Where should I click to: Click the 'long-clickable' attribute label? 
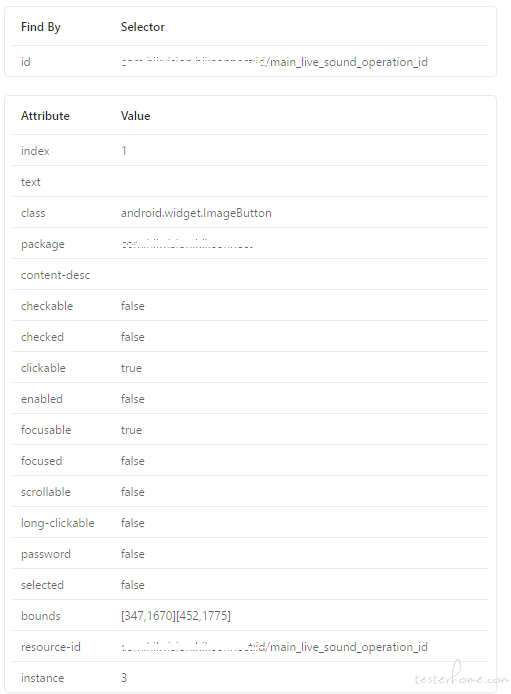(x=58, y=523)
